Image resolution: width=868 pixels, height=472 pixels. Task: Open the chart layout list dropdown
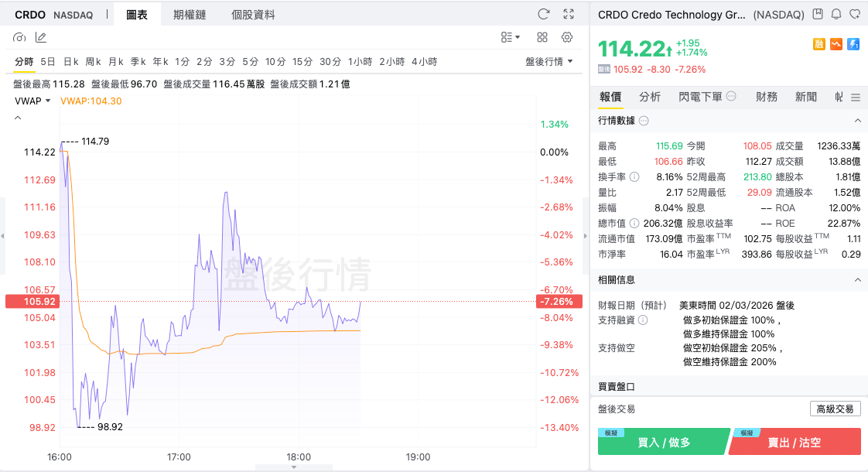(511, 37)
